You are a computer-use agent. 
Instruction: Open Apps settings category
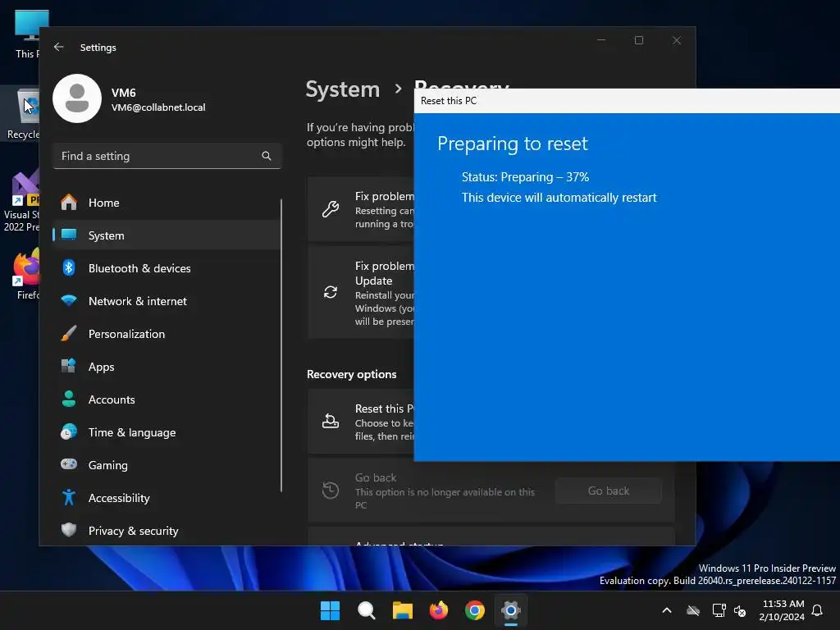[167, 367]
